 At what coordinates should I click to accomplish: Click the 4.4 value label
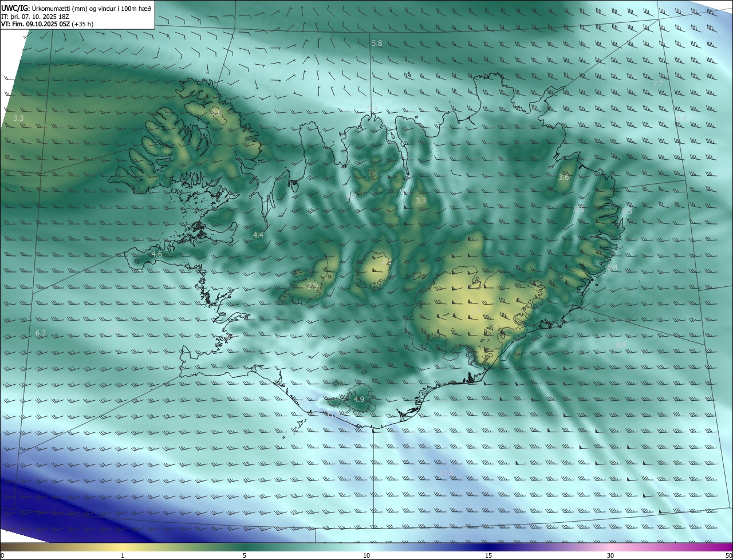pyautogui.click(x=258, y=235)
